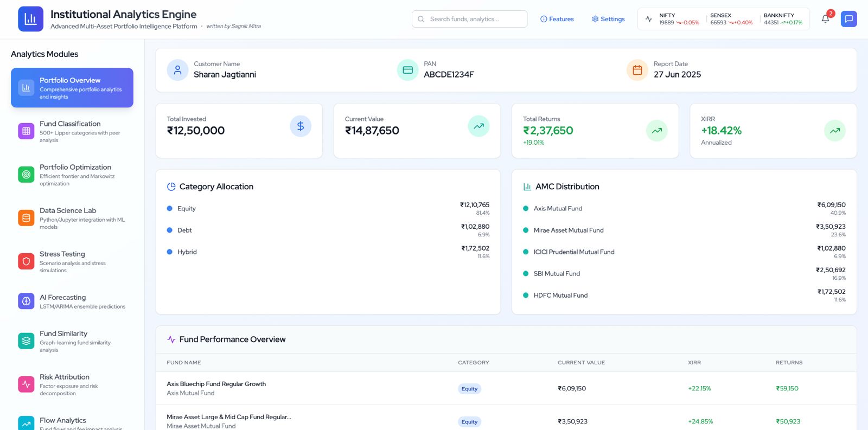Click HDFC Mutual Fund entry
This screenshot has width=868, height=430.
point(684,296)
